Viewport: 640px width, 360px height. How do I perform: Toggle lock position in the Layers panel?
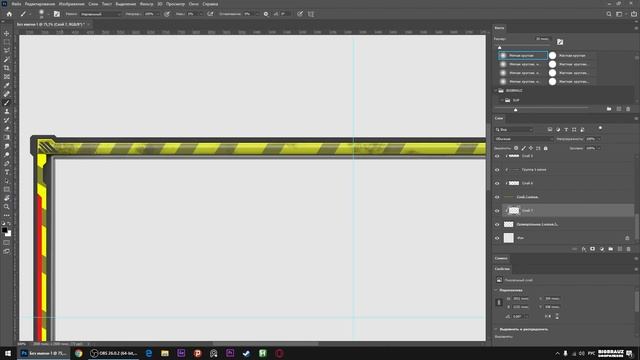pos(531,148)
